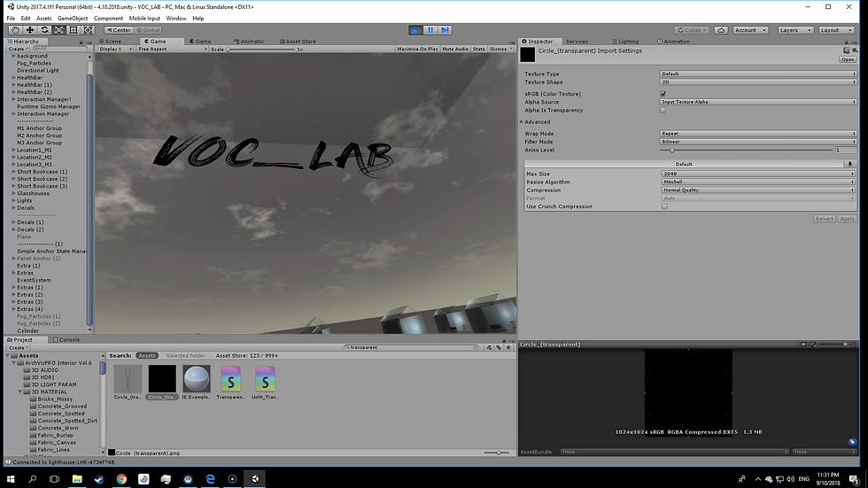Open the Gizmos dropdown
The height and width of the screenshot is (488, 868).
[500, 49]
